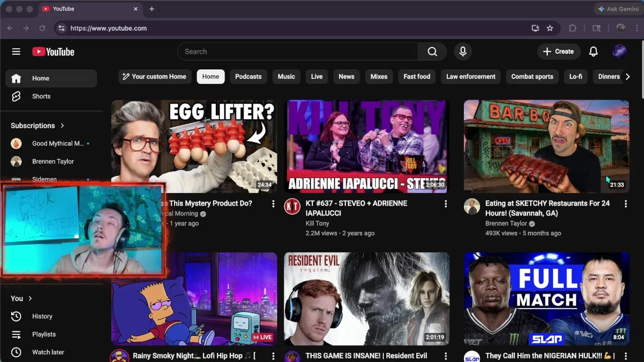This screenshot has height=362, width=644.
Task: Select the Podcasts filter chip
Action: click(249, 76)
